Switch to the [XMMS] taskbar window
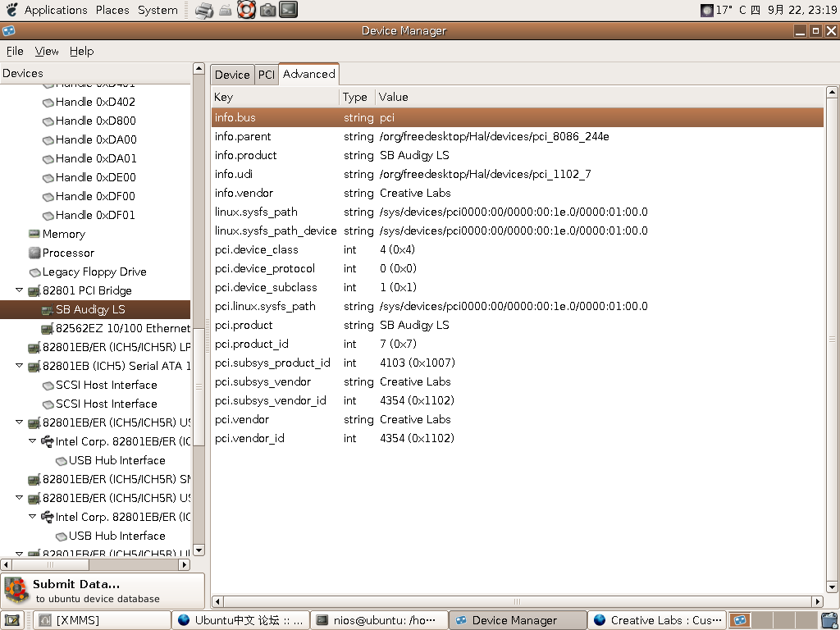 pyautogui.click(x=103, y=620)
